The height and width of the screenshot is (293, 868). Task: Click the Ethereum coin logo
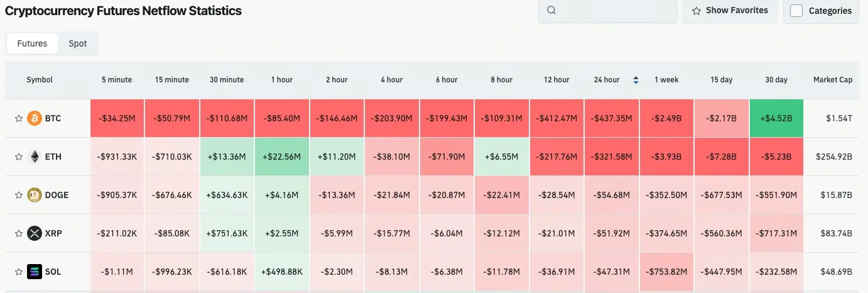(x=35, y=157)
